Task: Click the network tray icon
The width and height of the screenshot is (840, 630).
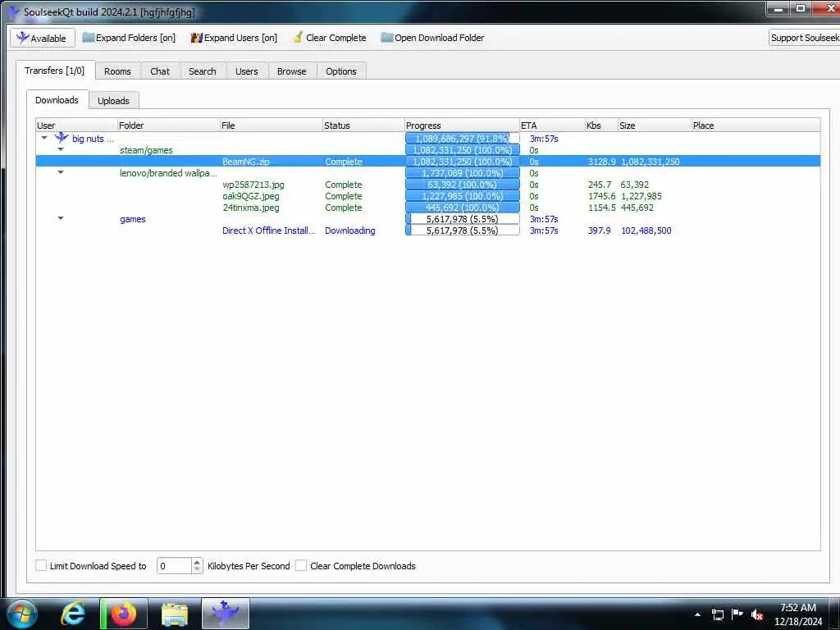Action: (717, 614)
